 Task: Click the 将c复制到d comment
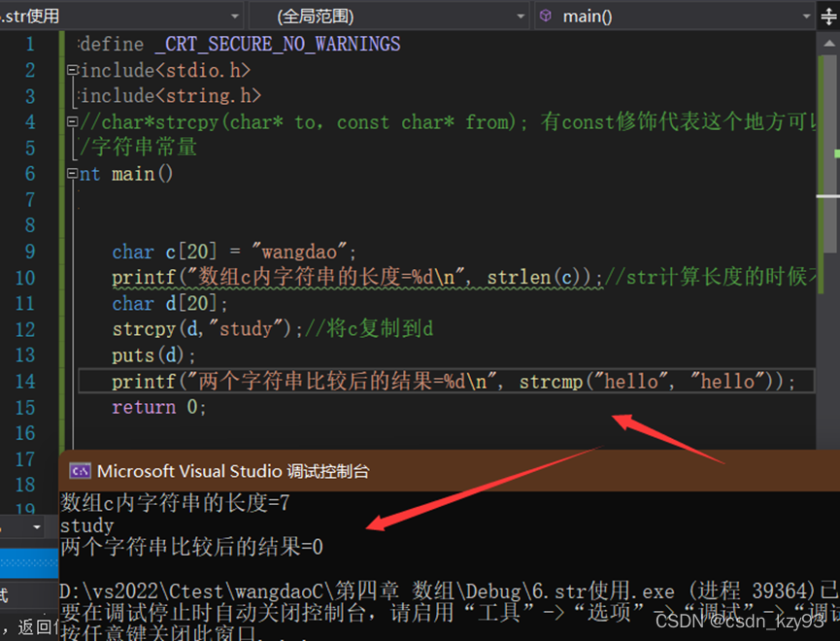click(x=369, y=328)
